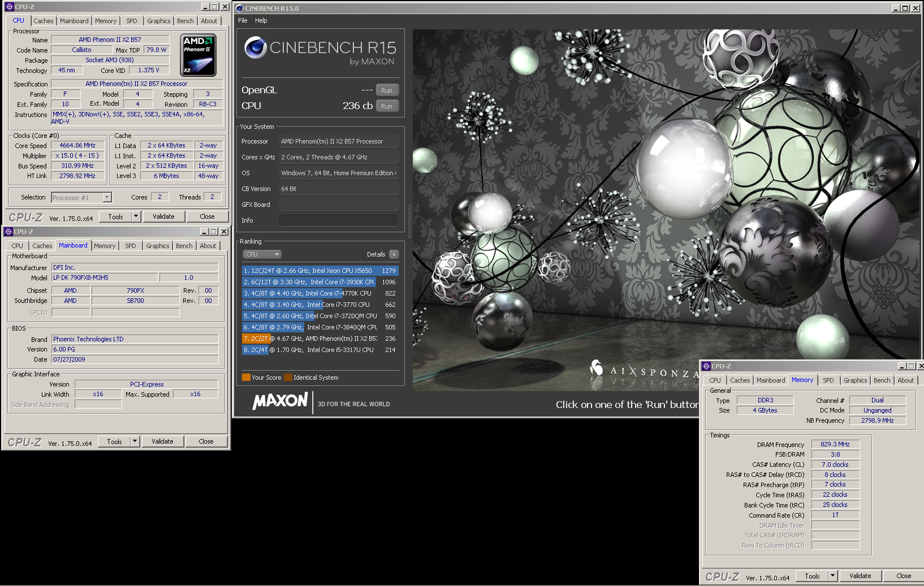This screenshot has width=924, height=586.
Task: Click the CPU-Z icon of Mainboard window title
Action: tap(8, 232)
